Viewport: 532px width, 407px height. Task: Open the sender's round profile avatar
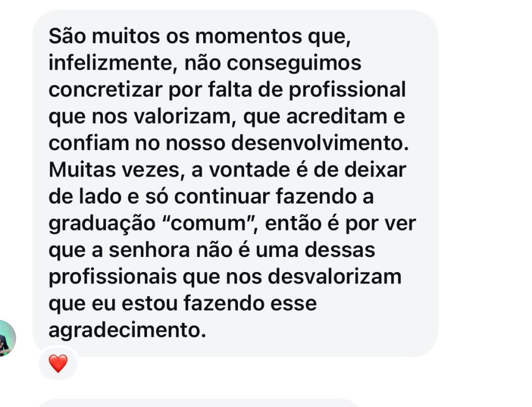point(5,338)
